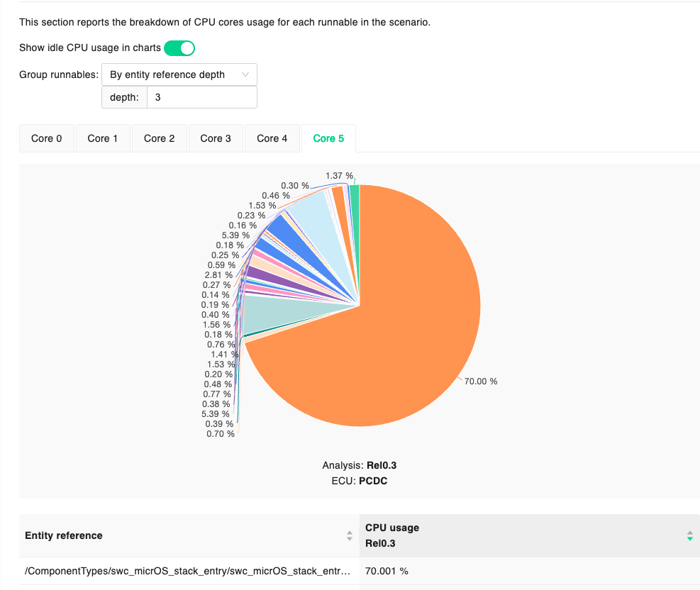The width and height of the screenshot is (700, 590).
Task: Go to the Core 4 tab
Action: click(x=272, y=138)
